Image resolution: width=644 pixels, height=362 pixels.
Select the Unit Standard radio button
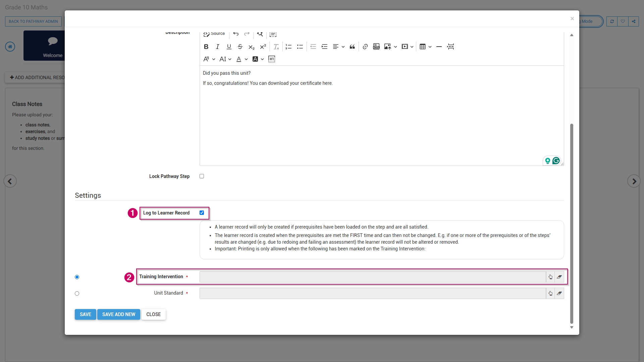pos(77,294)
